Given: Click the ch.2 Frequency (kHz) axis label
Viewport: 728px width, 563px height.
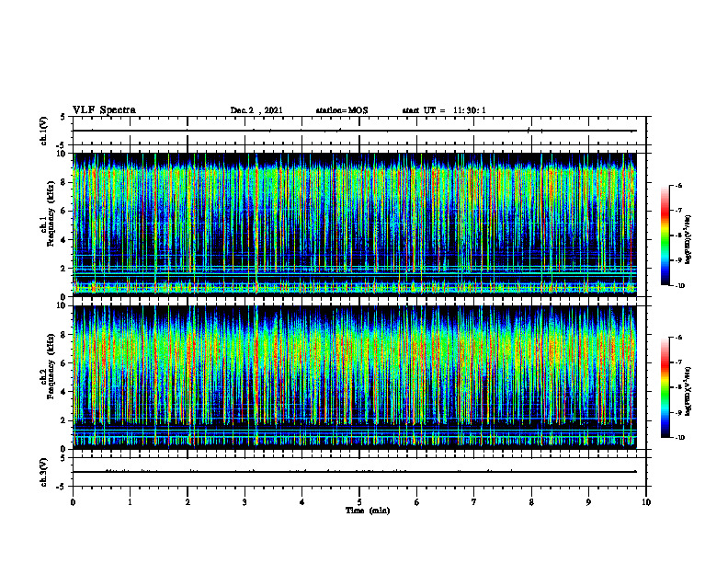Looking at the screenshot, I should coord(48,365).
